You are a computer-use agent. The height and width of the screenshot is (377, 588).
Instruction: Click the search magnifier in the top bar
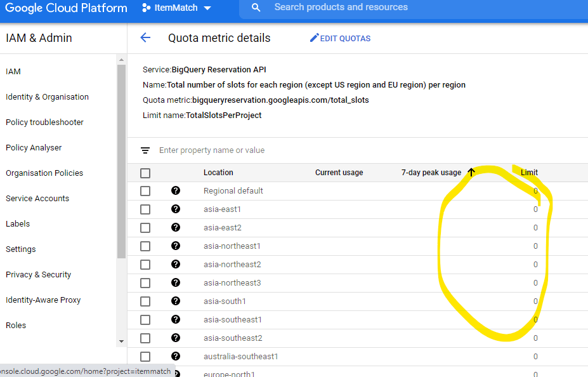coord(256,9)
